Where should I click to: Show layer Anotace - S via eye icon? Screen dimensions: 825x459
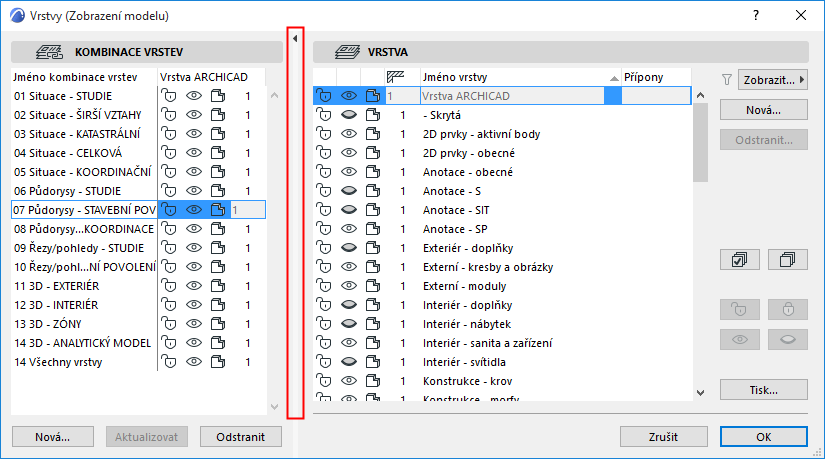349,191
